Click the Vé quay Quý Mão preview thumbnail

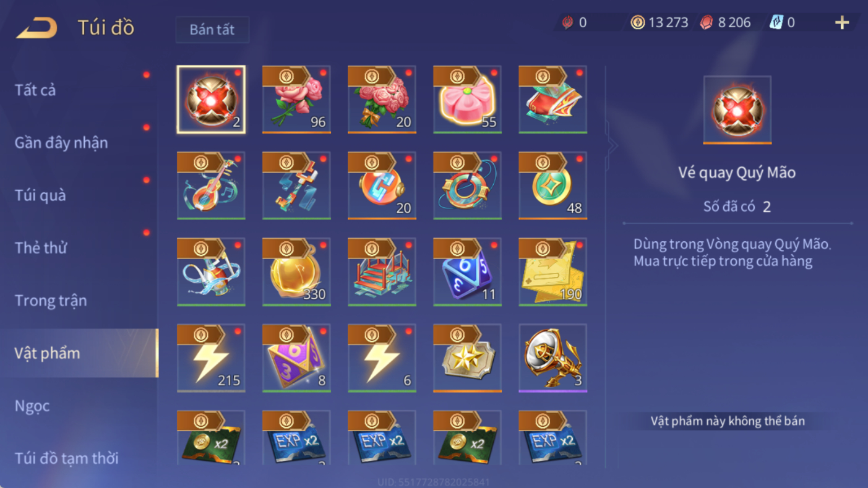tap(737, 109)
